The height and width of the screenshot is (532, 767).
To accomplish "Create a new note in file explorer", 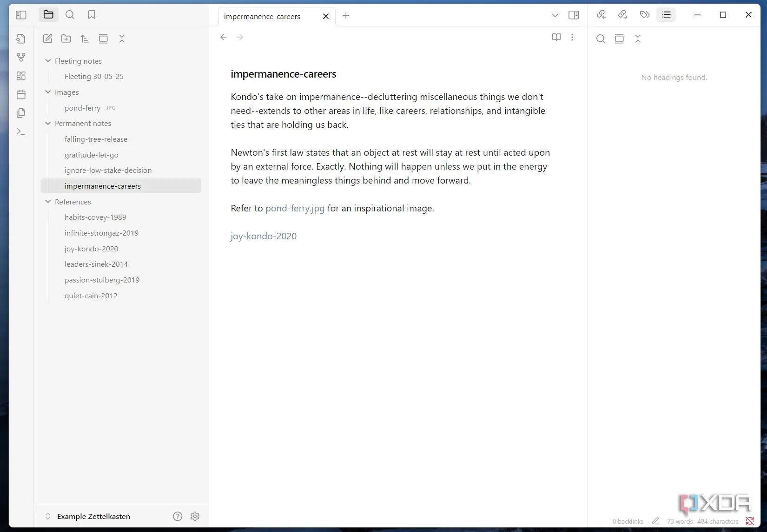I will (47, 39).
